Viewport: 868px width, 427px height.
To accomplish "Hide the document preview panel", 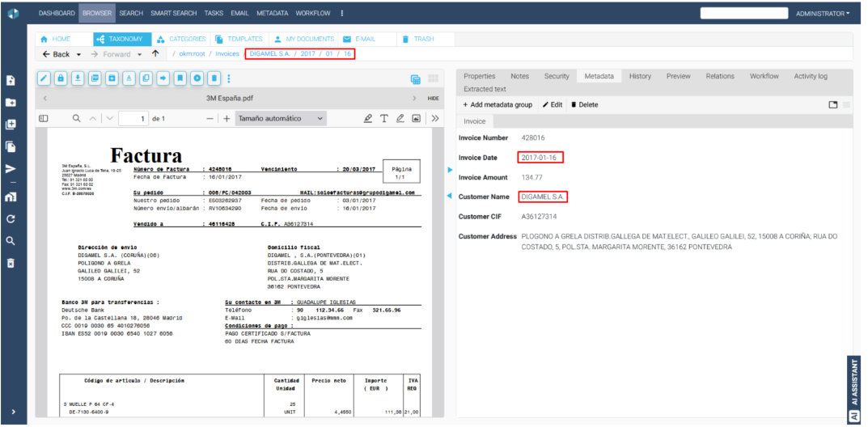I will pos(433,98).
